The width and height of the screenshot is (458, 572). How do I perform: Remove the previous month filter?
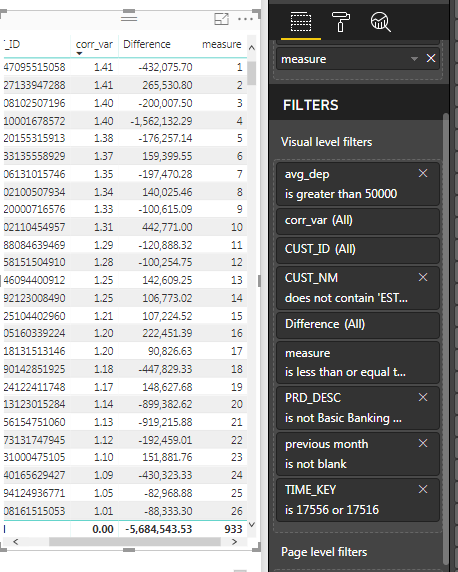[x=423, y=443]
